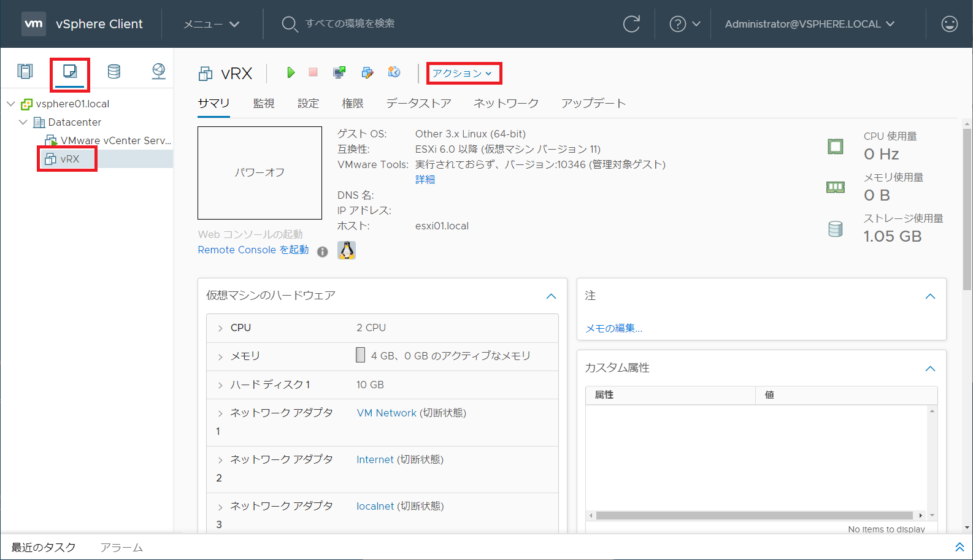Take a snapshot using the clock icon
The width and height of the screenshot is (973, 560).
[x=394, y=72]
